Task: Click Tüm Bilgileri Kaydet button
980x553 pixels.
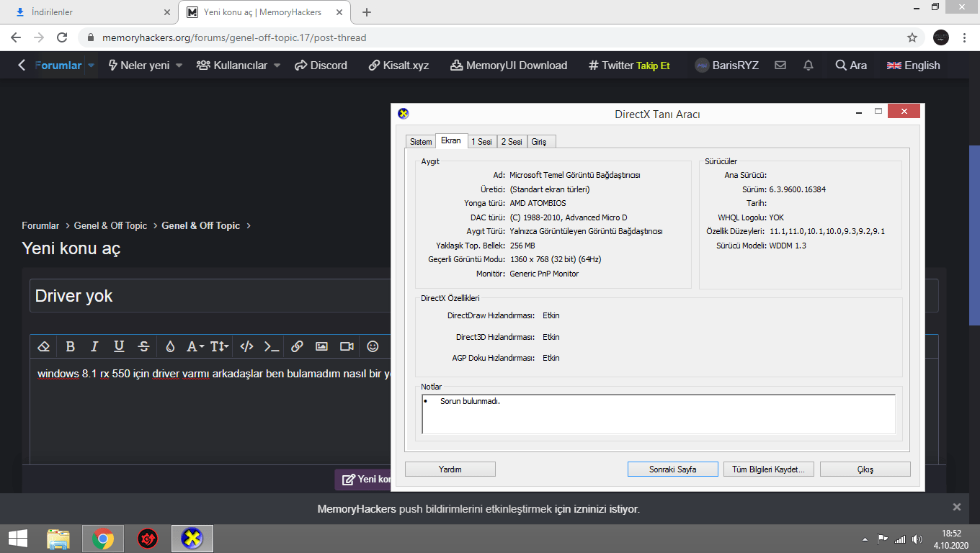Action: click(x=768, y=469)
